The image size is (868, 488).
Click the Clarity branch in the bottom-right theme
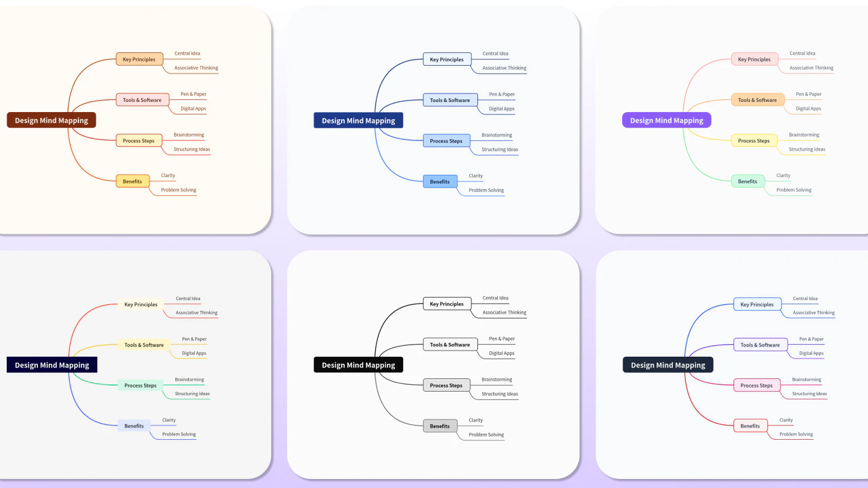(x=785, y=420)
